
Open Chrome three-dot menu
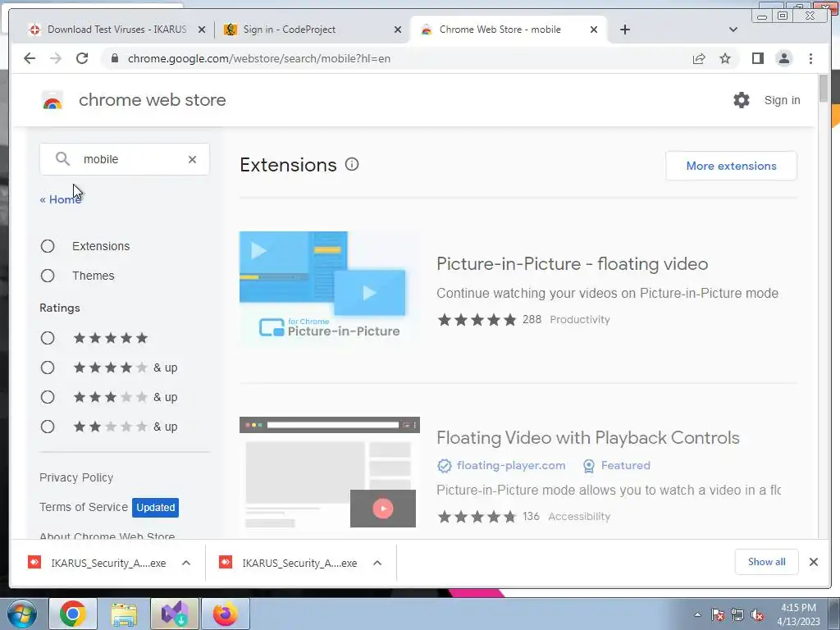coord(810,58)
